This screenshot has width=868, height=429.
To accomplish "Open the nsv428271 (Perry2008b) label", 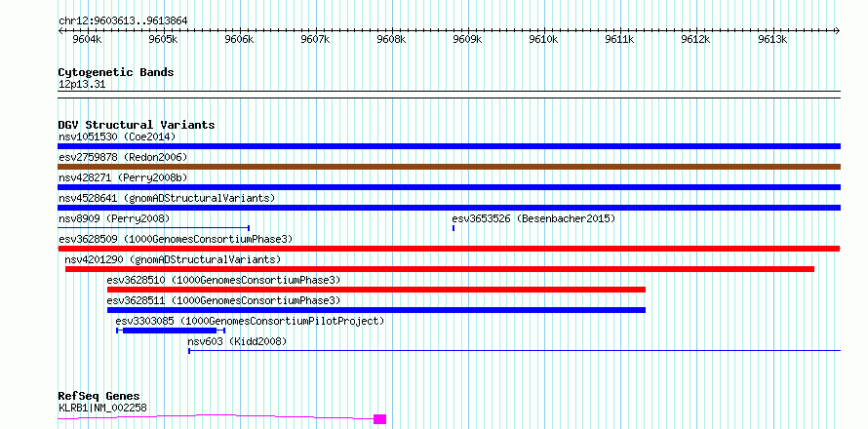I will pos(123,177).
